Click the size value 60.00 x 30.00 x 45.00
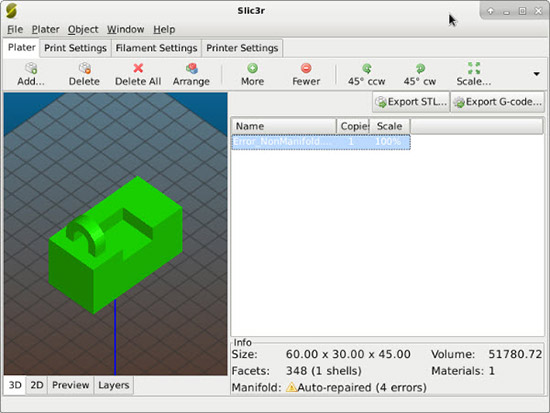550x413 pixels. click(348, 354)
